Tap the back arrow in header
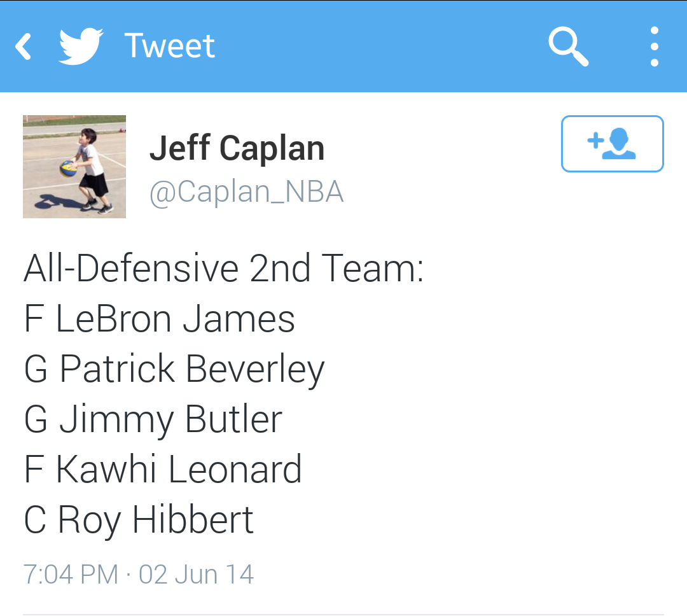 24,46
